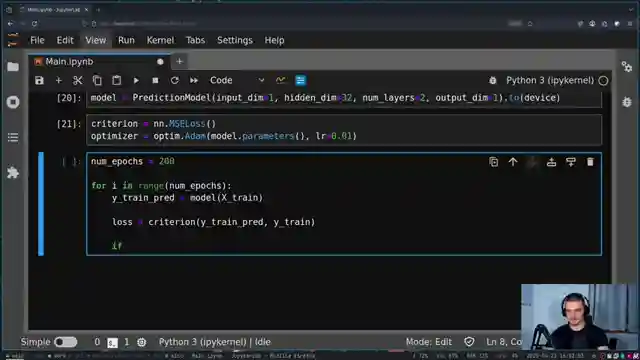Click the trusted notebook shield icon

[x=469, y=342]
